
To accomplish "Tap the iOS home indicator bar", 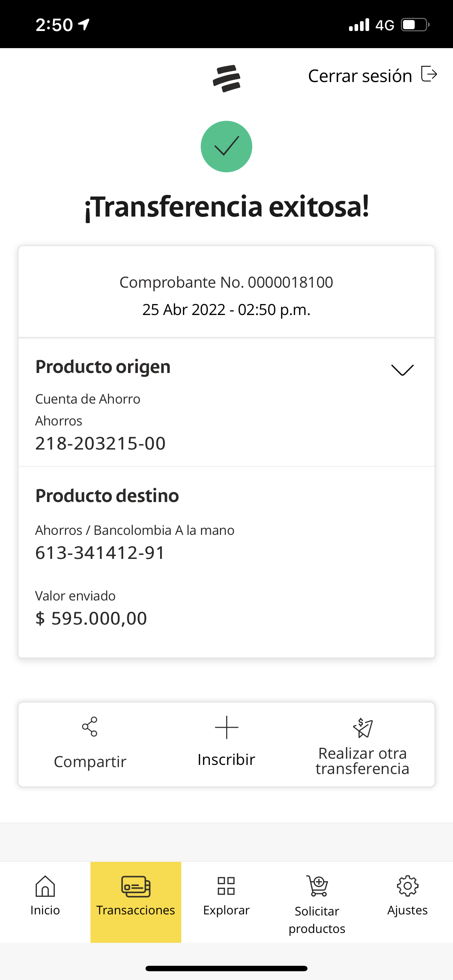I will [x=226, y=968].
